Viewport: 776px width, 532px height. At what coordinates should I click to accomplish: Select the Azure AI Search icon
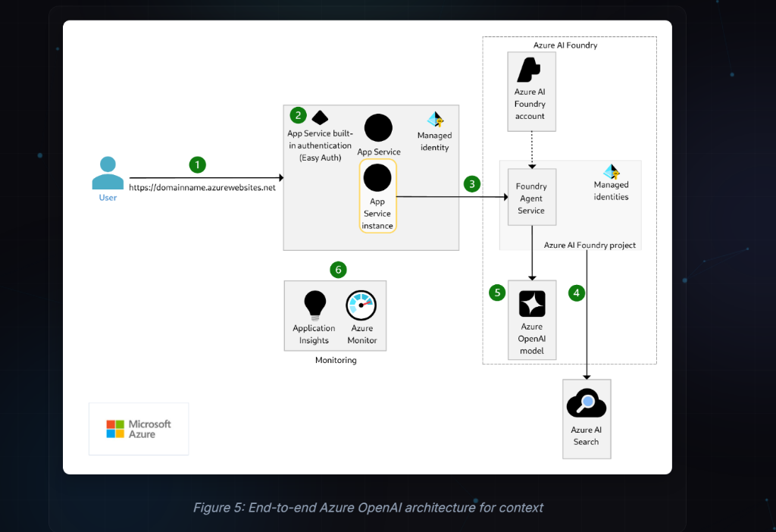(587, 402)
